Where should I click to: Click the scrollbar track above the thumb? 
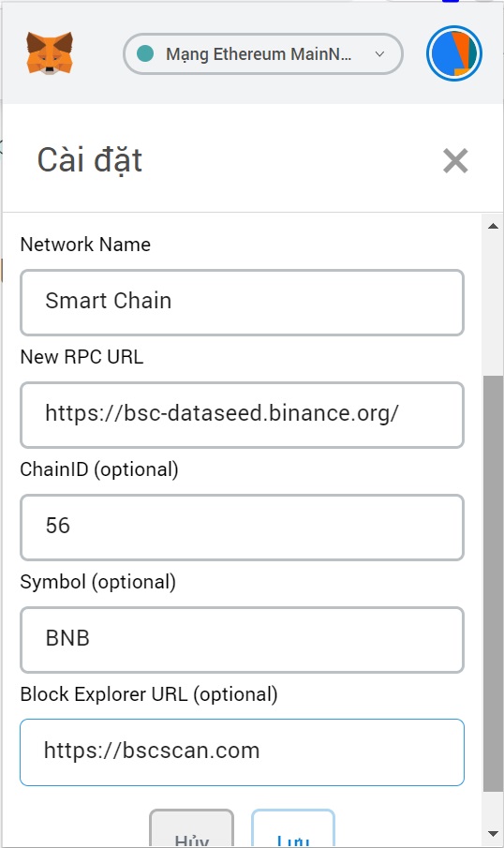tap(493, 305)
